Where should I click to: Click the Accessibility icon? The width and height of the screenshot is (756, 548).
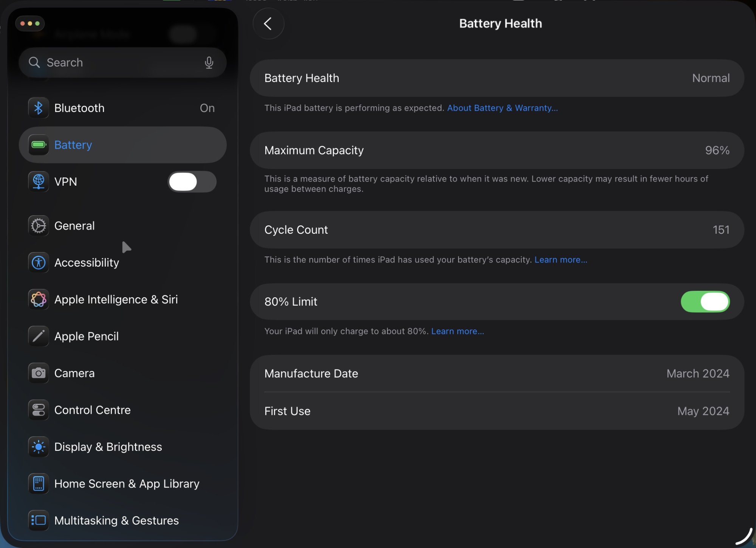pos(39,262)
